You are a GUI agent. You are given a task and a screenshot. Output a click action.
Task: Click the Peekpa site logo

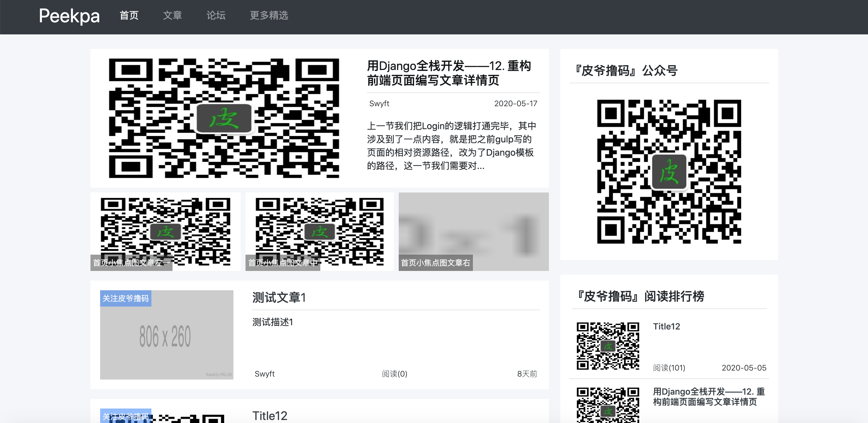(x=69, y=16)
